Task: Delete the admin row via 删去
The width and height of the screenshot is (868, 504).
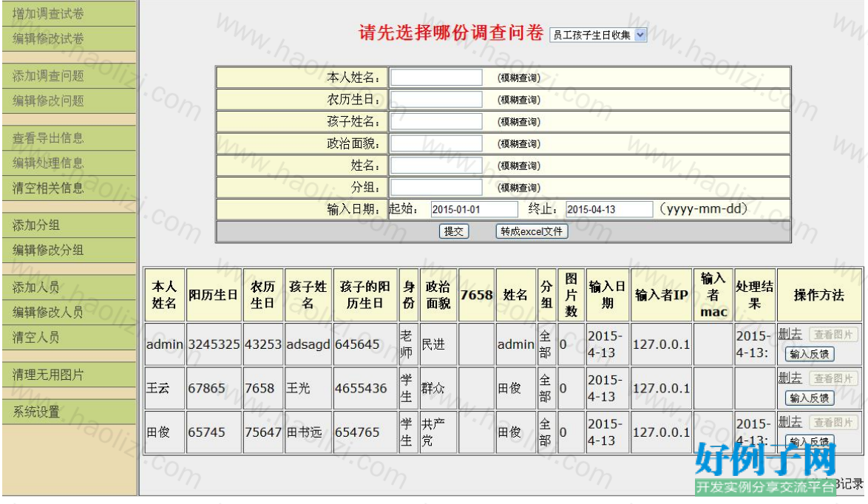Action: pos(790,333)
